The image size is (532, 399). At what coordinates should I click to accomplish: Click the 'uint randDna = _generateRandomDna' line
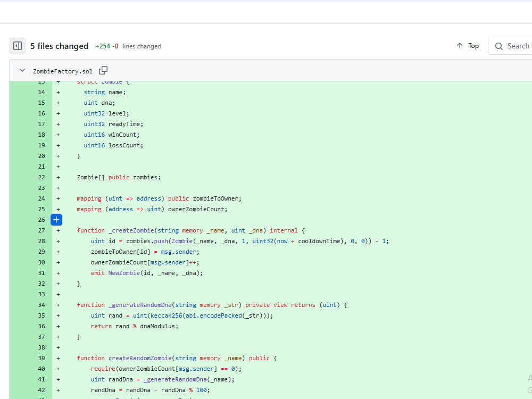click(162, 379)
